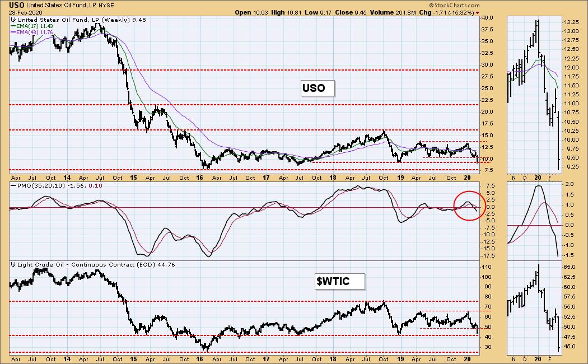Click the High value 10.81
The height and width of the screenshot is (364, 588).
pos(295,12)
